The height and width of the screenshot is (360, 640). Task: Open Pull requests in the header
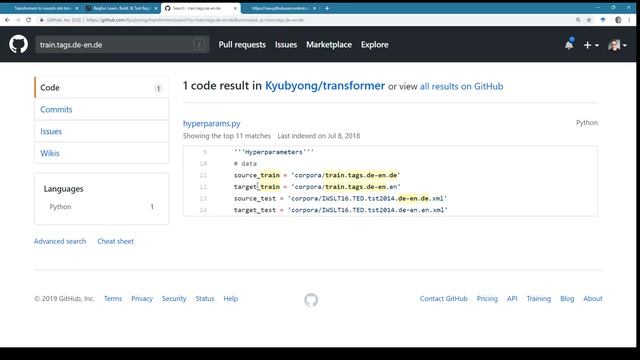(242, 44)
